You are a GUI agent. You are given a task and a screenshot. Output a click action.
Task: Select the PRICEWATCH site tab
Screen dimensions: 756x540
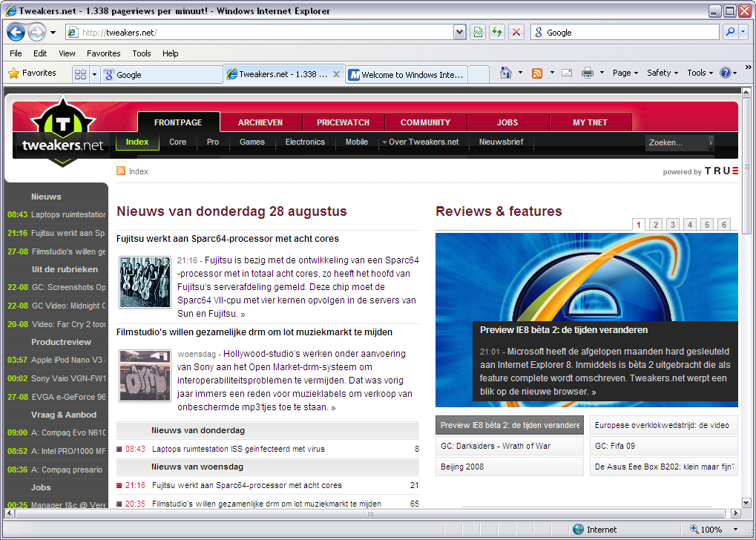[x=343, y=122]
